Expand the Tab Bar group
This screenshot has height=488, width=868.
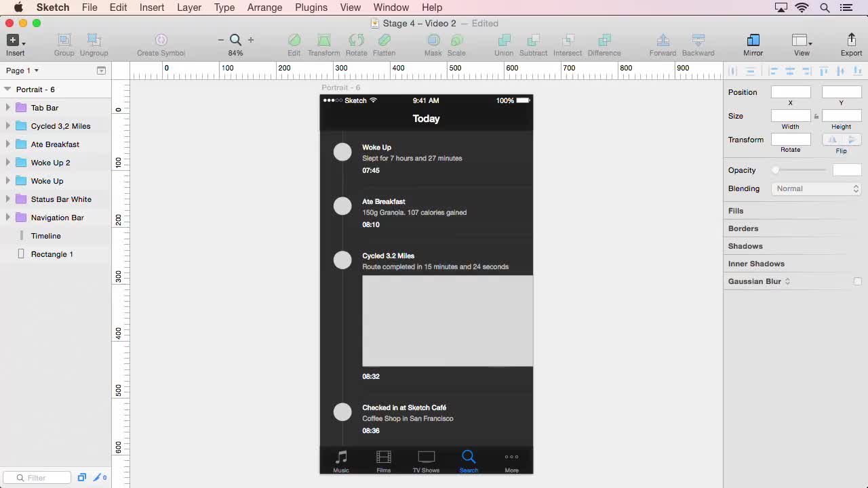pyautogui.click(x=7, y=107)
